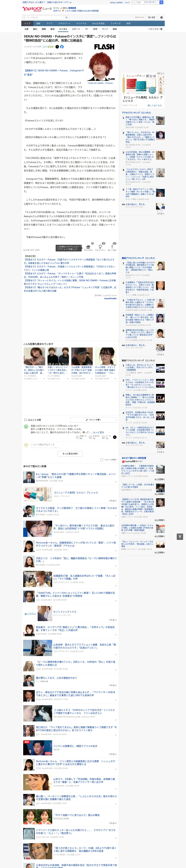Open the トピックス一覧 link
Image resolution: width=186 pixels, height=868 pixels.
coord(155,29)
